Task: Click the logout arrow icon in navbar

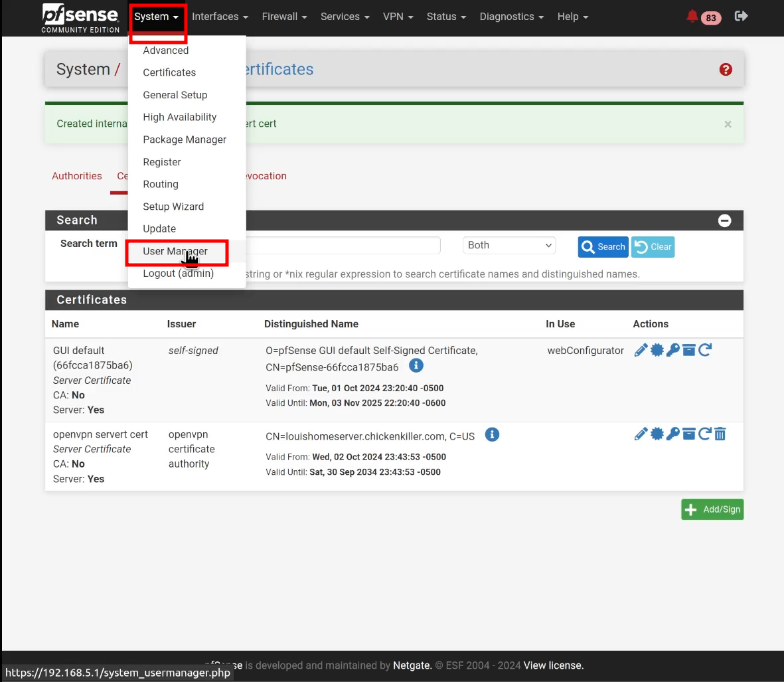Action: (741, 17)
